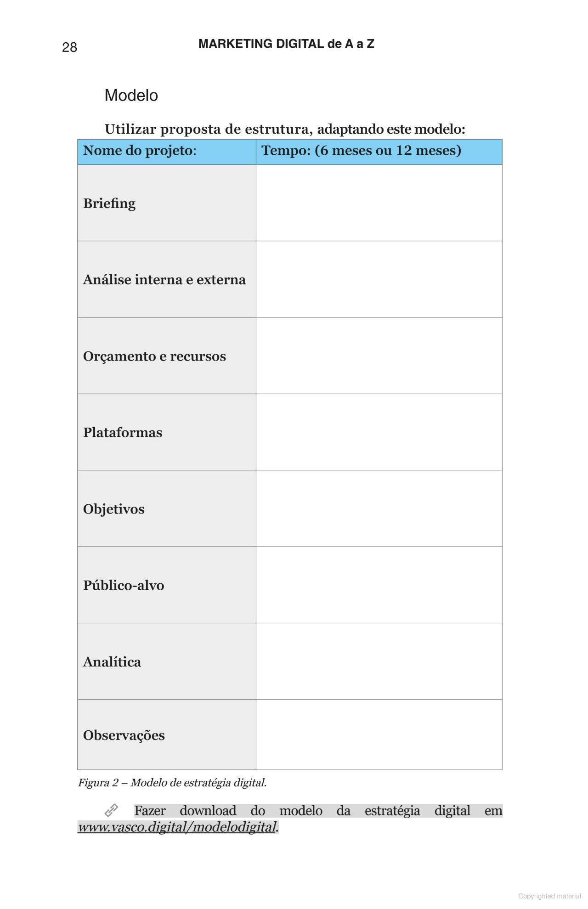Click the page number 28
Screen dimensions: 588x909
[69, 47]
